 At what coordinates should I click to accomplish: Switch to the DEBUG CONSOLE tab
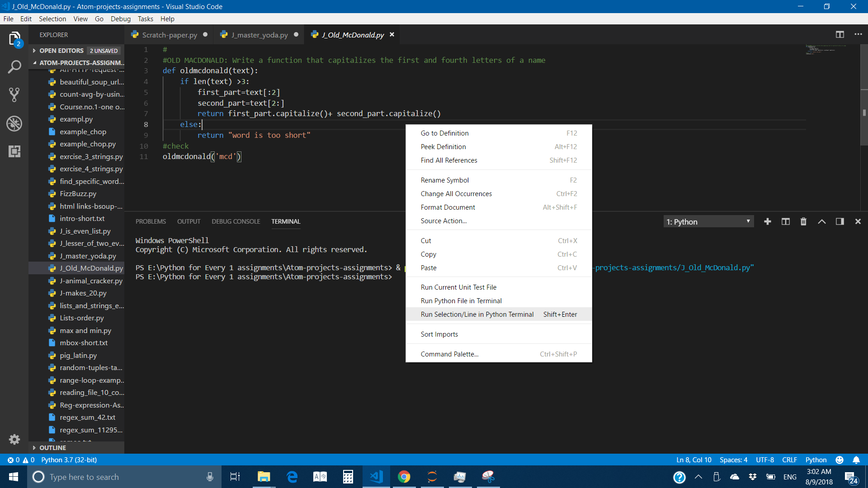[236, 221]
